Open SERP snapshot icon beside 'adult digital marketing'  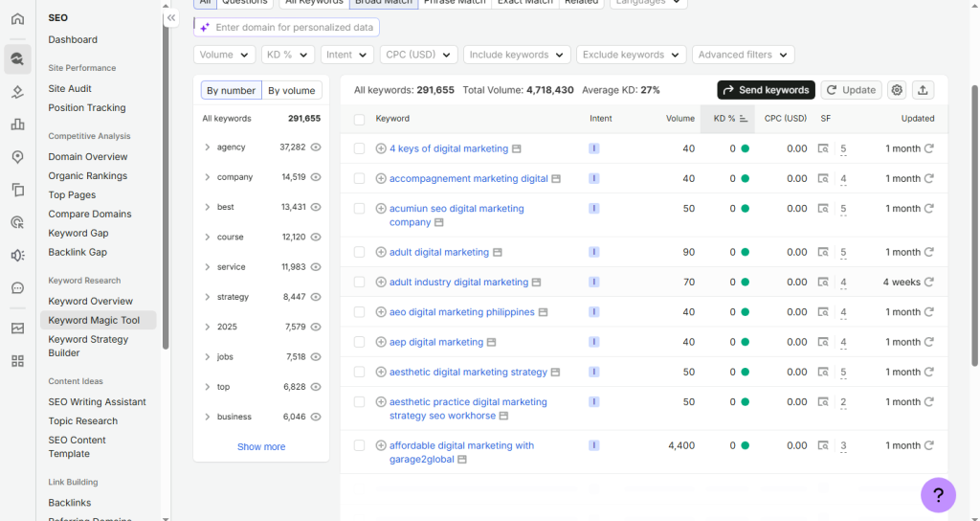pos(498,253)
